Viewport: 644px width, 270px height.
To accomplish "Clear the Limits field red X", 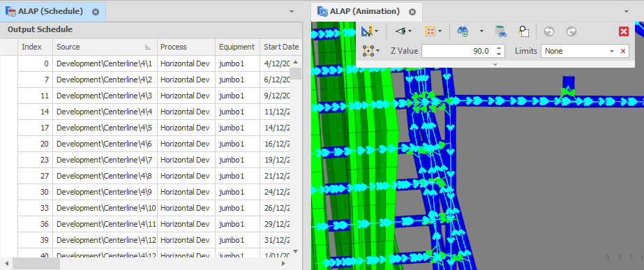I will tap(622, 52).
